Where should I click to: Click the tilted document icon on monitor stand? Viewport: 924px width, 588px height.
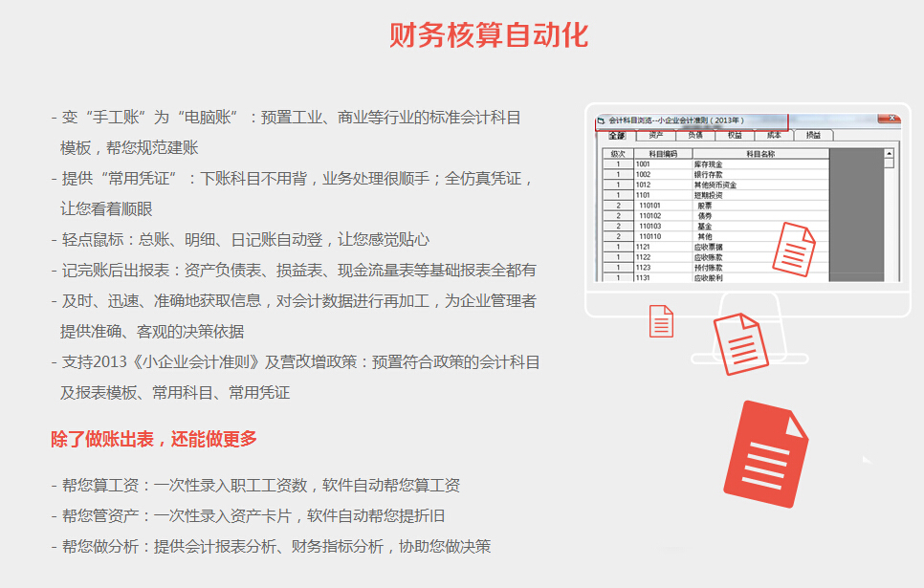pyautogui.click(x=740, y=343)
